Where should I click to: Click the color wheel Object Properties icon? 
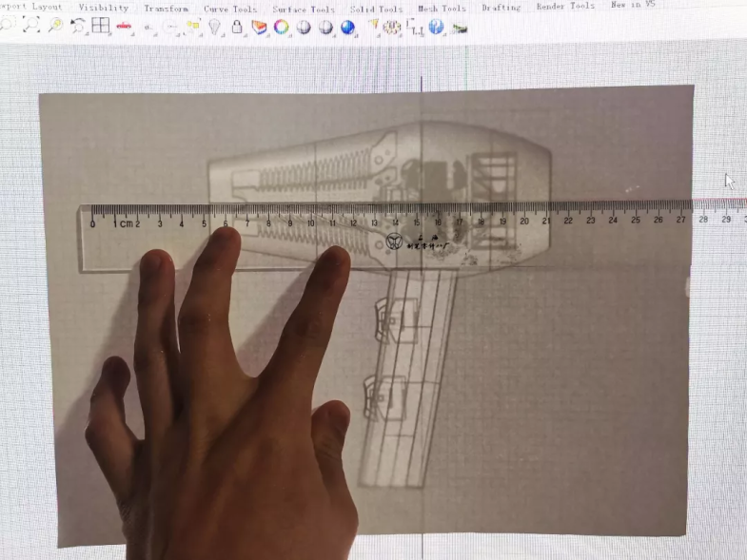pos(282,27)
